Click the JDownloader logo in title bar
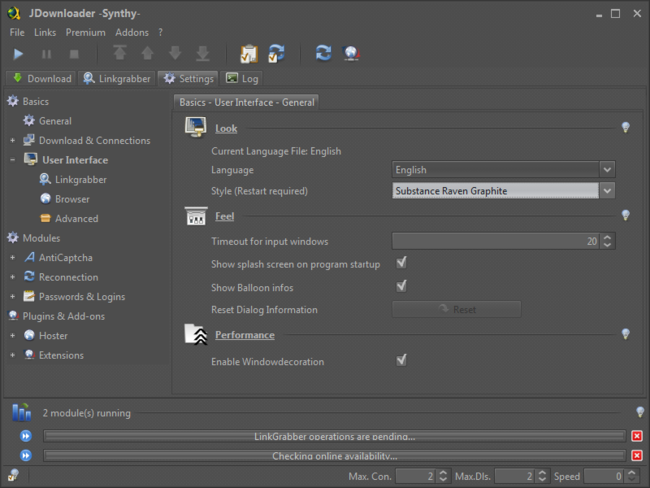 (x=14, y=13)
